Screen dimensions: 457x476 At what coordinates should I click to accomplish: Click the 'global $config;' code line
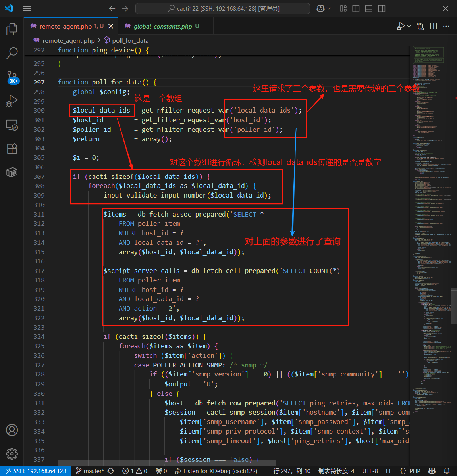pos(101,92)
